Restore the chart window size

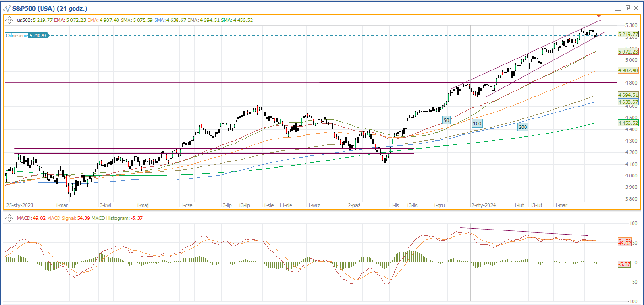point(626,8)
